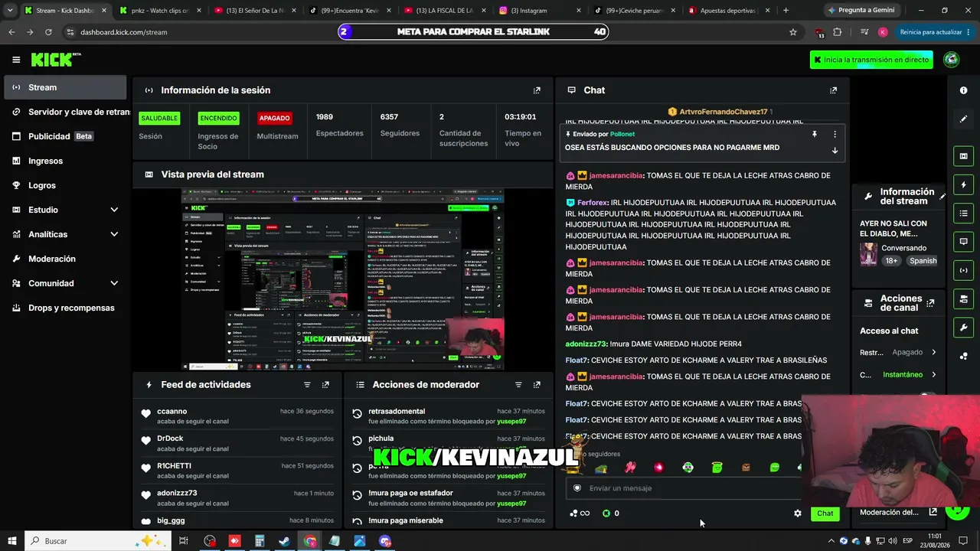
Task: Open the Ingresos page
Action: tap(45, 161)
